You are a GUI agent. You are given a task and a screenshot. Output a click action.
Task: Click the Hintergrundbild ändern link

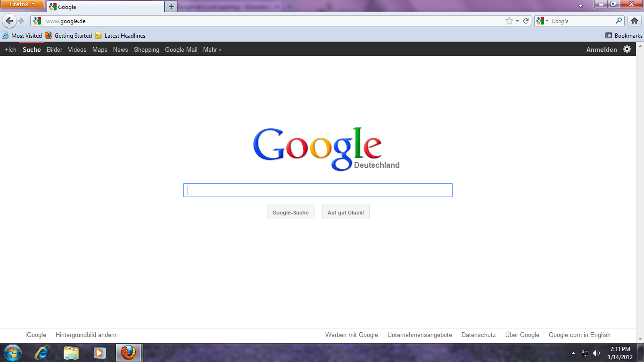pos(86,335)
